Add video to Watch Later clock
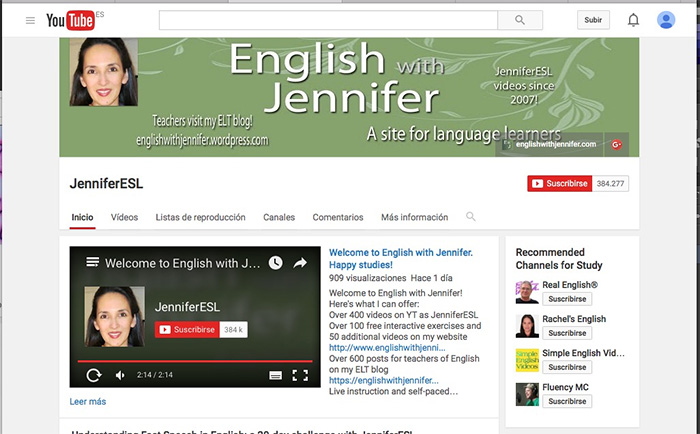Viewport: 700px width, 434px height. [275, 263]
